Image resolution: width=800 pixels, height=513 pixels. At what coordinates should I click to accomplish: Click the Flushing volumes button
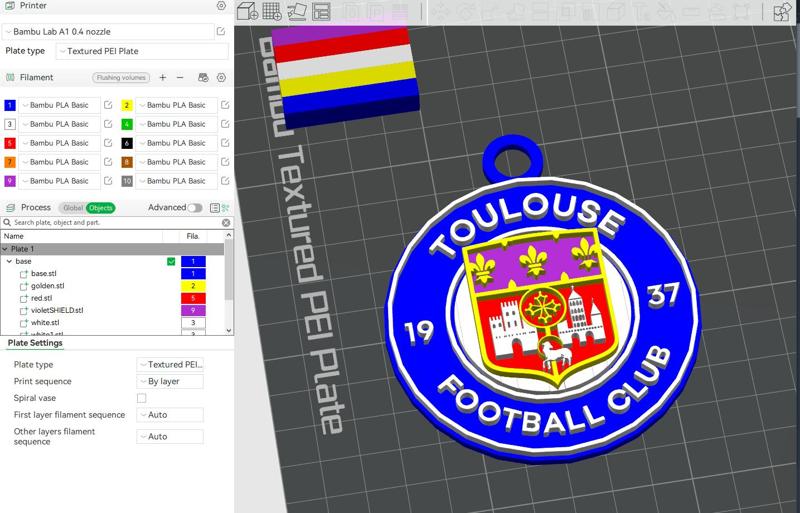point(121,78)
